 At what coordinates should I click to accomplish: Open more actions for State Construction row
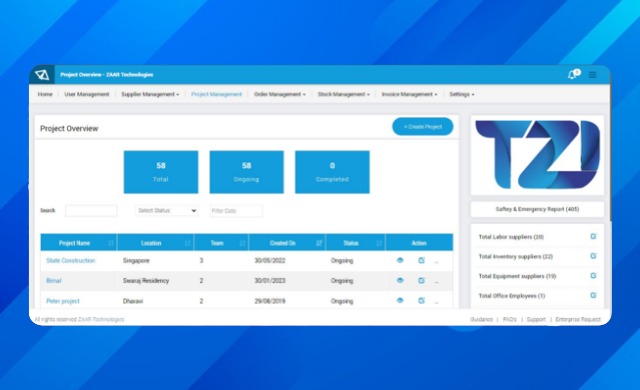[436, 262]
